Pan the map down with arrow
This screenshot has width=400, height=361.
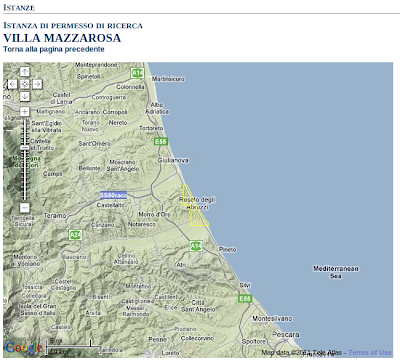point(25,96)
